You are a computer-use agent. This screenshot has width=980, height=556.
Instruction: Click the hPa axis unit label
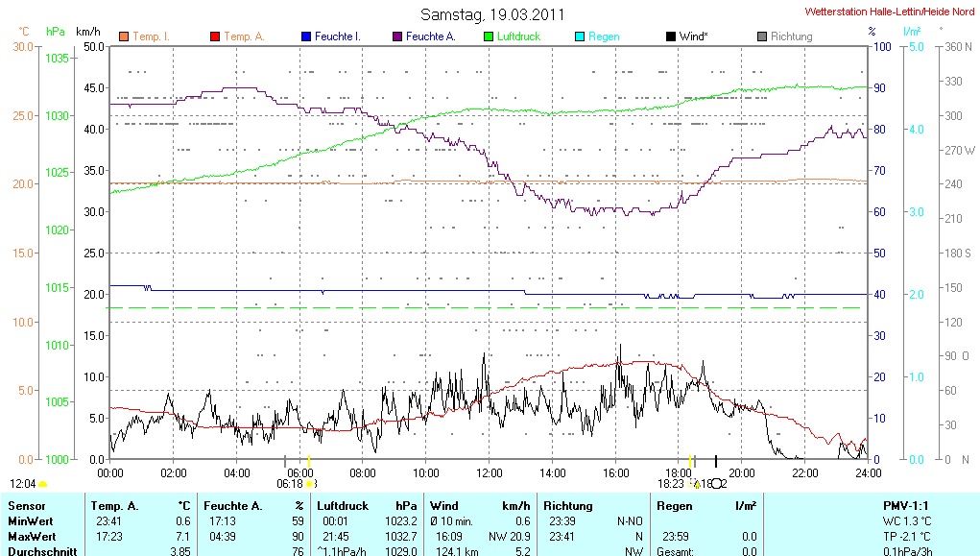pyautogui.click(x=56, y=31)
